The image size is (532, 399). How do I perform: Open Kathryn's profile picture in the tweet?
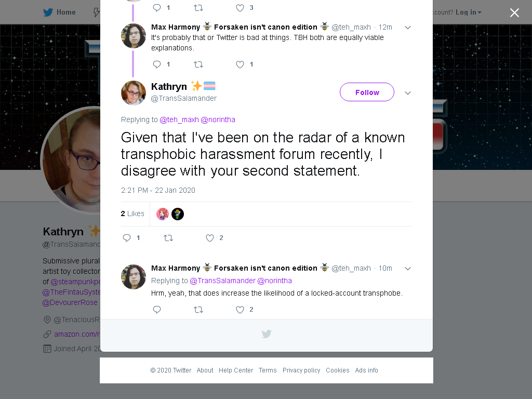coord(134,93)
